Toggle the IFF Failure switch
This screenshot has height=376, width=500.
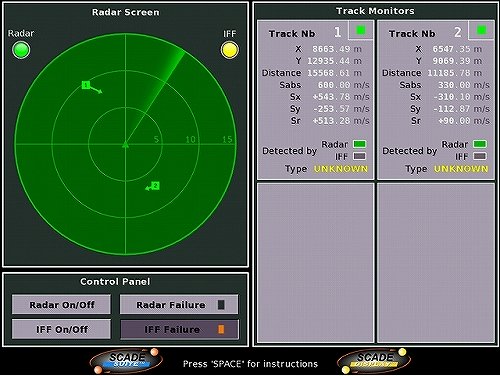179,329
